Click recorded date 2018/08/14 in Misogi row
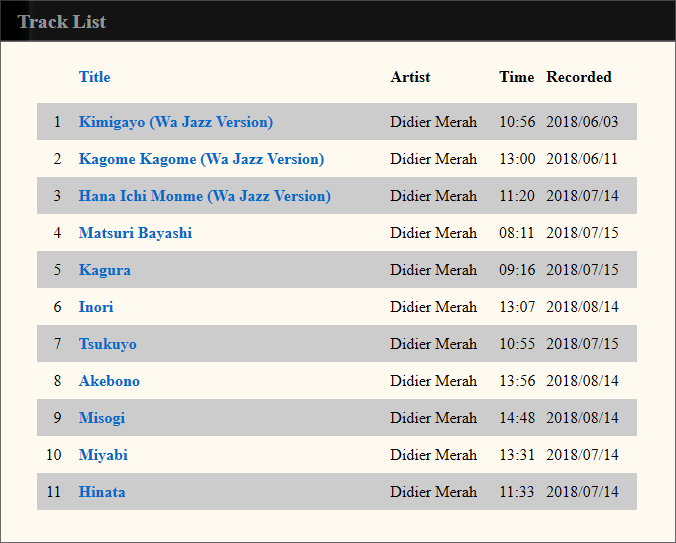 click(x=582, y=418)
